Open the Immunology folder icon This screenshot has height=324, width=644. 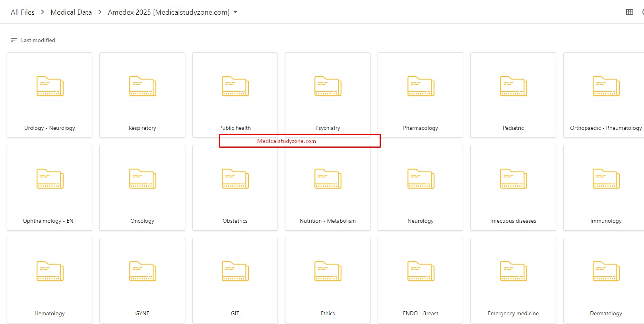point(606,179)
